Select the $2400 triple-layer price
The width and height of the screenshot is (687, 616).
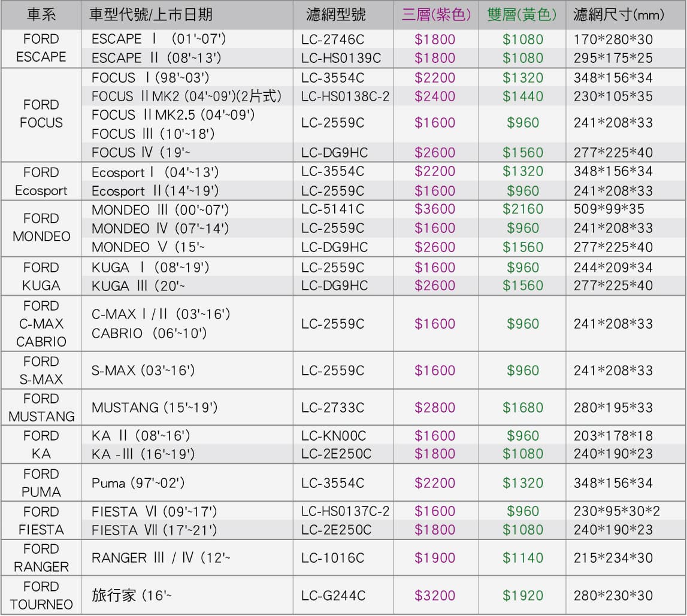435,96
